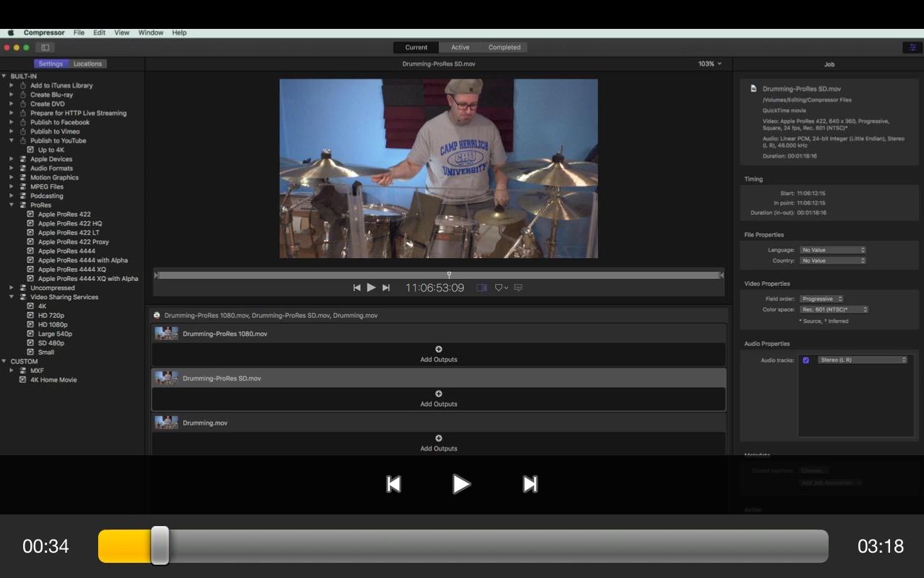
Task: Click the Add to iTunes Library preset icon
Action: point(22,85)
